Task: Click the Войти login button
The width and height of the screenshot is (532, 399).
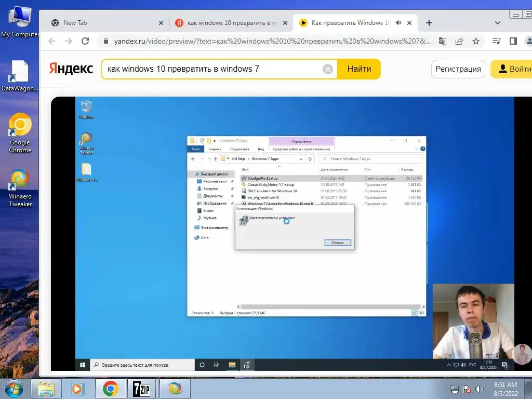Action: coord(511,69)
